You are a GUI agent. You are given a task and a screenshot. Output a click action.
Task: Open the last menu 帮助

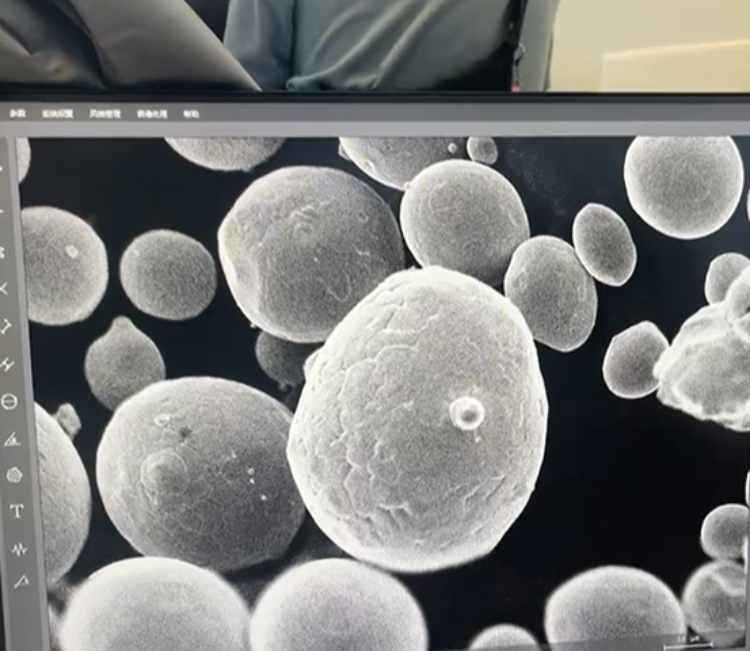tap(191, 114)
